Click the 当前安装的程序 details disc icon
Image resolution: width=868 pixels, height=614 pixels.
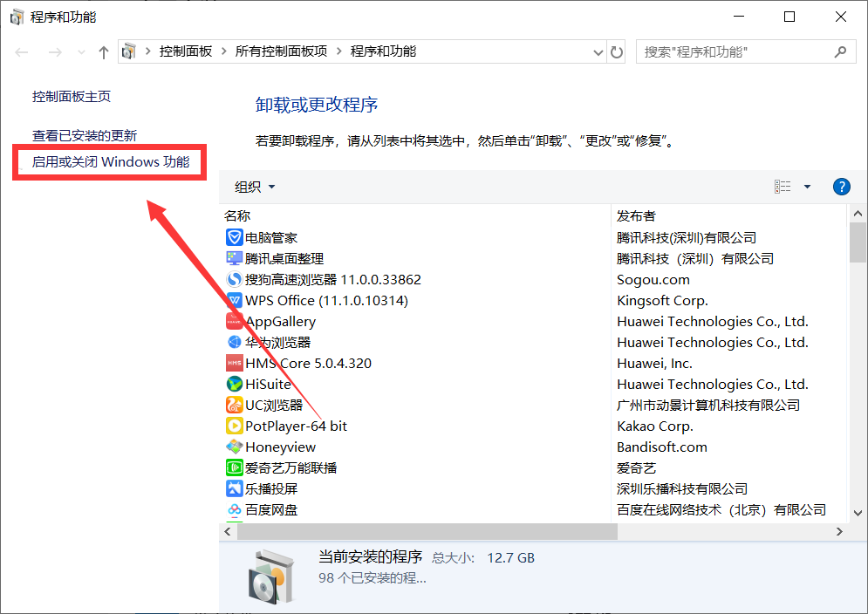pyautogui.click(x=271, y=576)
